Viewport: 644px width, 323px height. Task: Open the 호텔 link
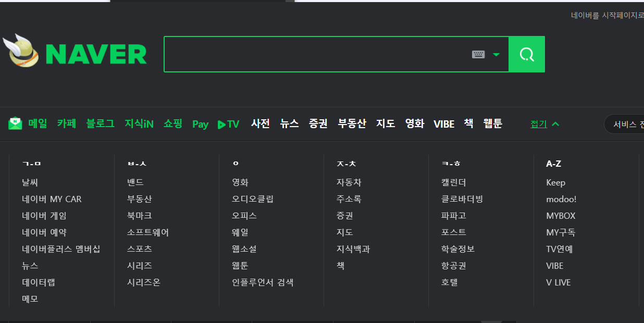pos(450,282)
